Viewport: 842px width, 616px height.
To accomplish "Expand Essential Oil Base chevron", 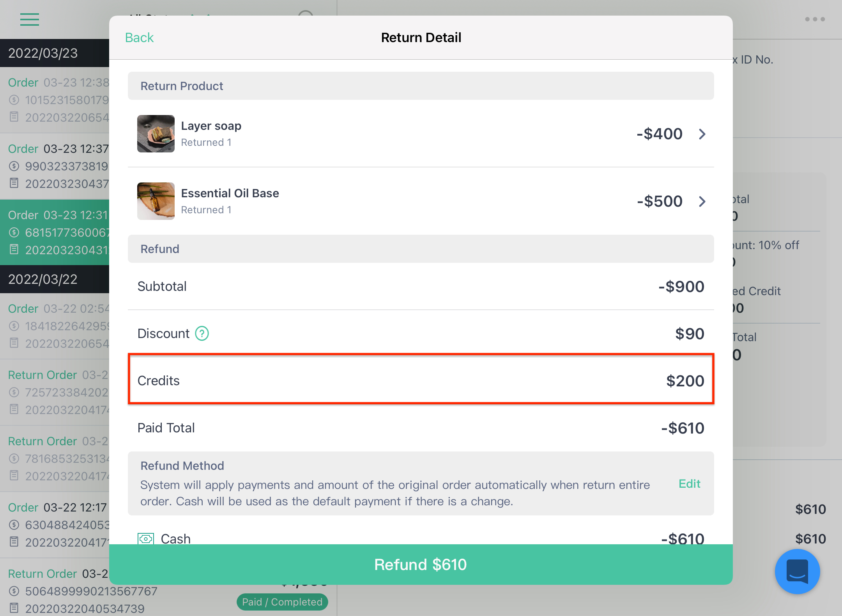I will click(702, 202).
